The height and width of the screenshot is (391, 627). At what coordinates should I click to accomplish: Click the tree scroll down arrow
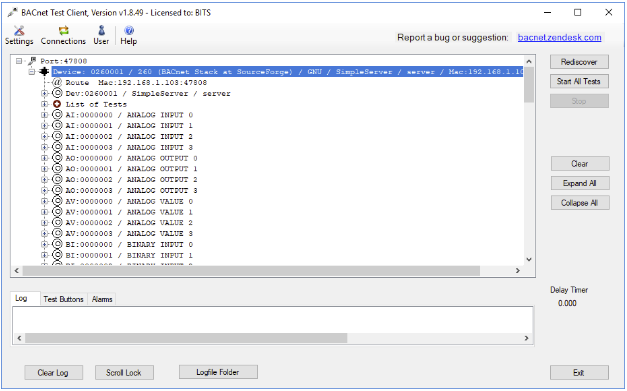pos(529,259)
